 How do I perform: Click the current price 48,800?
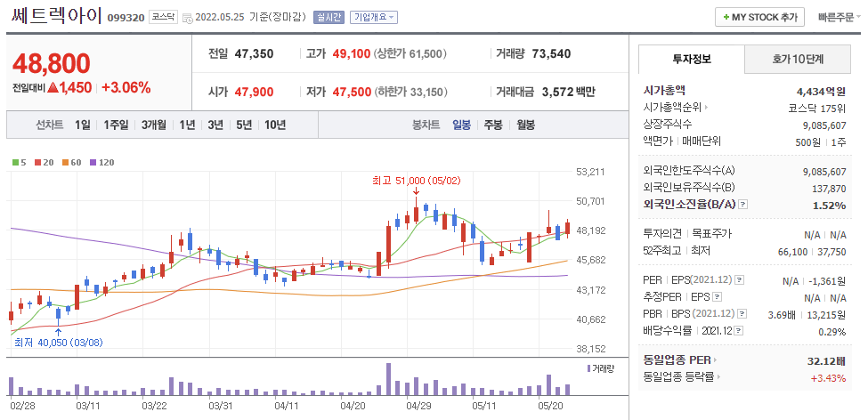coord(51,64)
